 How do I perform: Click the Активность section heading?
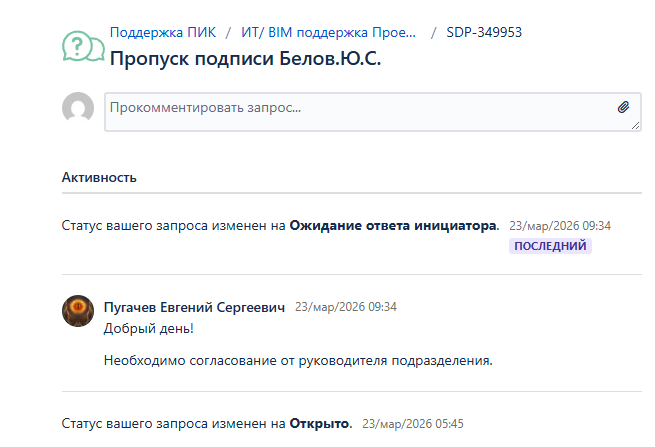[x=99, y=178]
